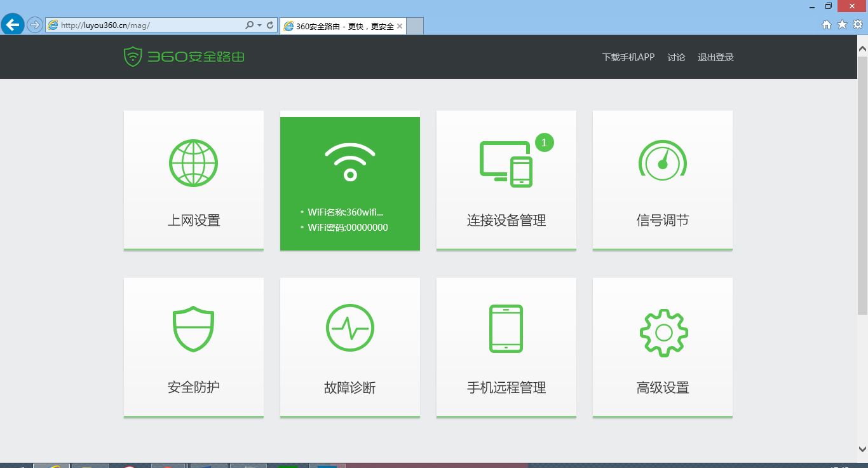Refresh the page with the reload icon

click(x=270, y=25)
